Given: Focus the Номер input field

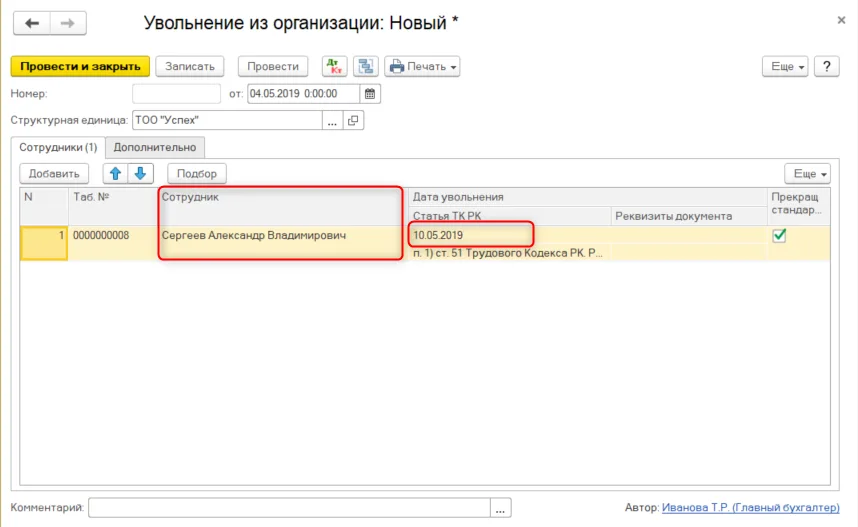Looking at the screenshot, I should pos(176,94).
